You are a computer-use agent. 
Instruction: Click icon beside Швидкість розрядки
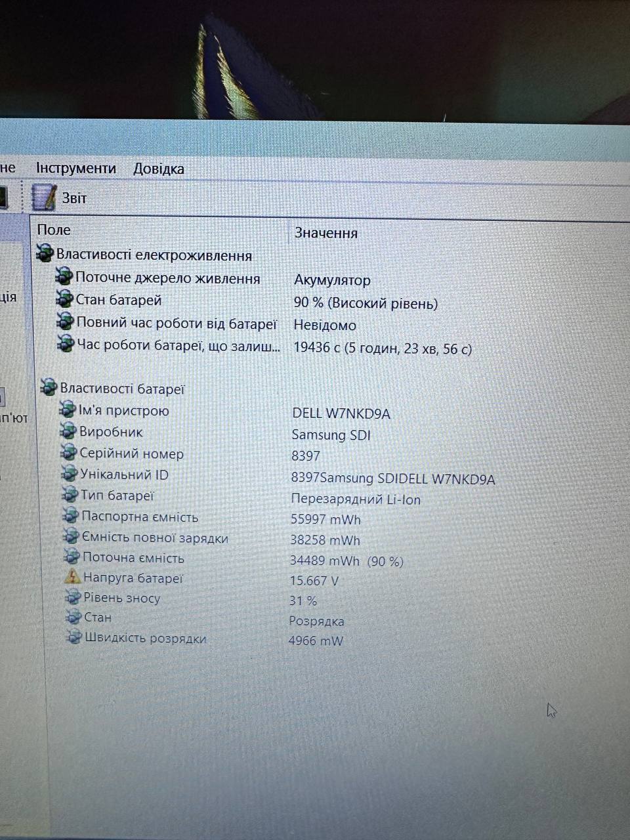pos(75,637)
